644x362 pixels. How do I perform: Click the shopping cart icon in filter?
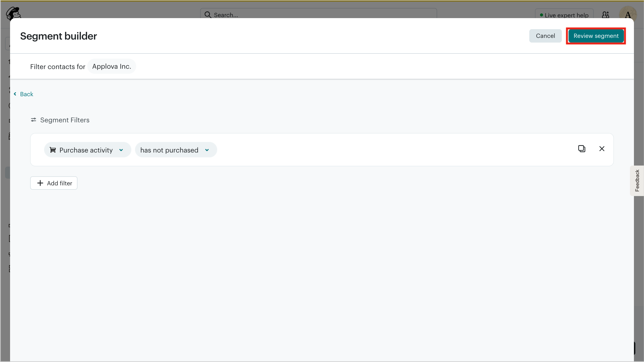(x=53, y=150)
